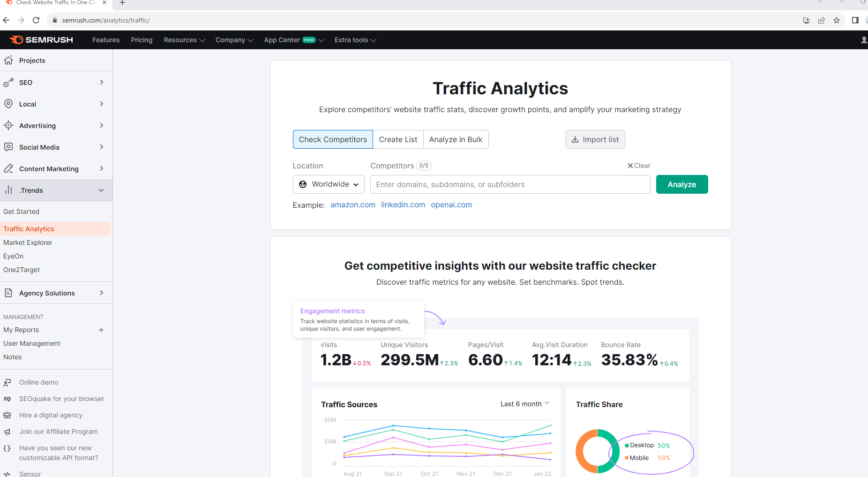Click the green Analyze button
Screen dimensions: 868x477
(682, 184)
